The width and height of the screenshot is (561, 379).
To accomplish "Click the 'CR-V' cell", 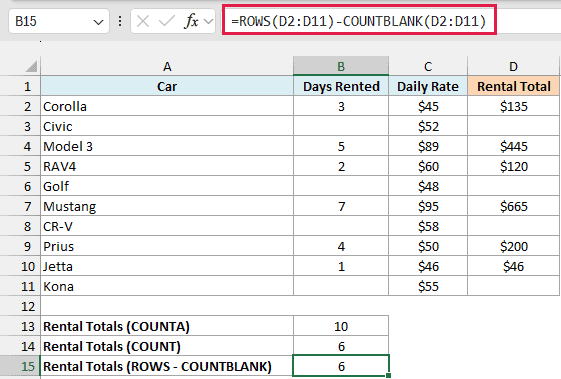I will coord(167,227).
